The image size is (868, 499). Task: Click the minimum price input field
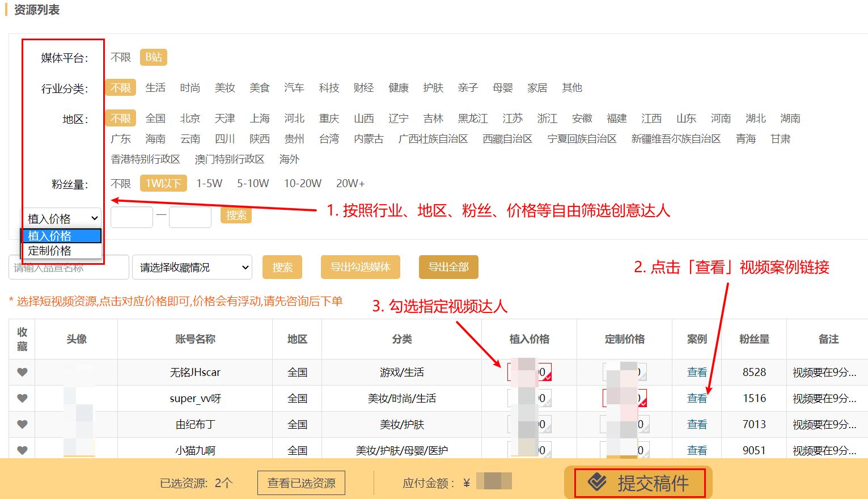tap(132, 217)
